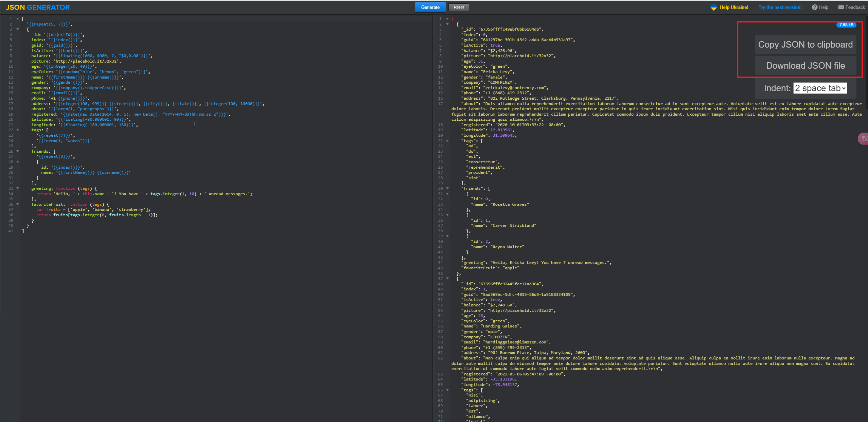868x422 pixels.
Task: Collapse second output object at line 47
Action: pos(447,278)
